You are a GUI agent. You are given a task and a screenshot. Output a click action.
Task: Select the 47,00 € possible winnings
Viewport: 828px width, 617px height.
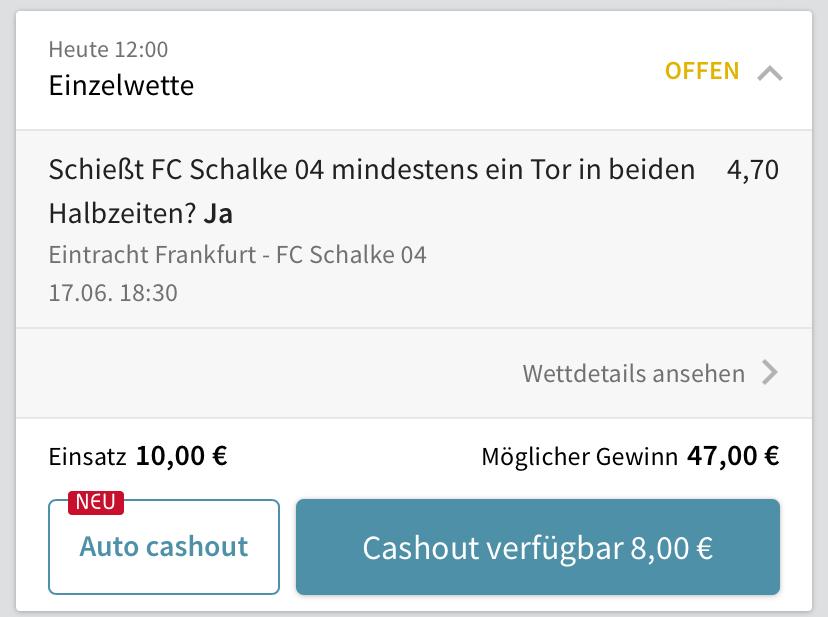coord(733,456)
